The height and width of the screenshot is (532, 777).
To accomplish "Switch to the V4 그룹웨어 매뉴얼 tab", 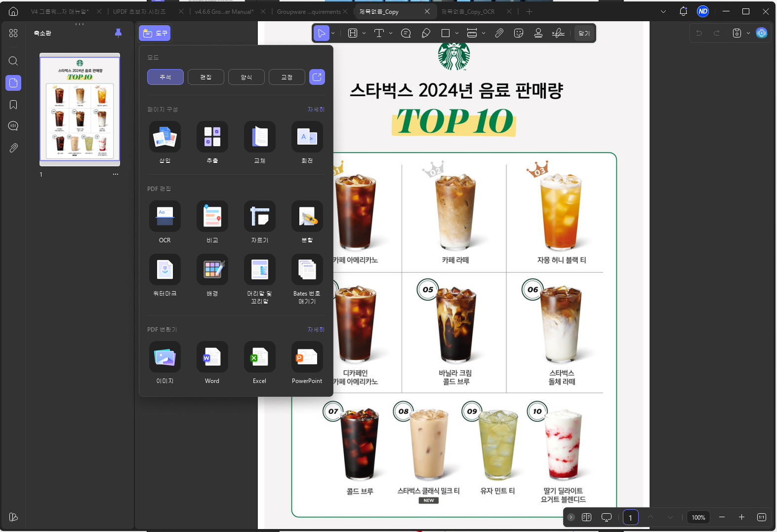I will [x=60, y=11].
